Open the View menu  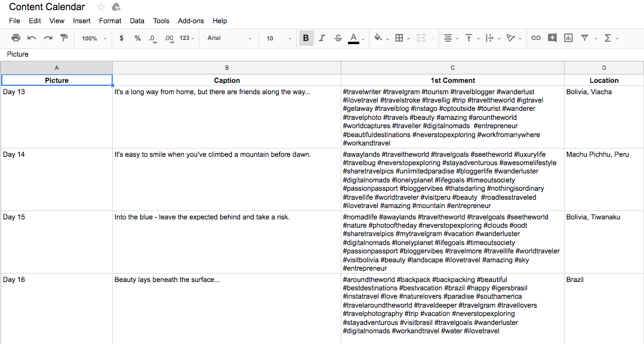pos(57,21)
